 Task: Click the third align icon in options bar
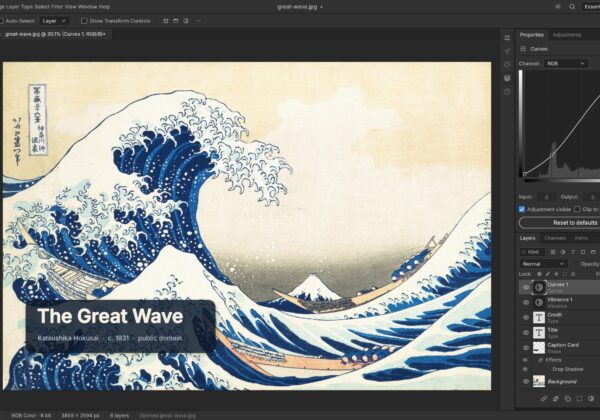tap(186, 21)
